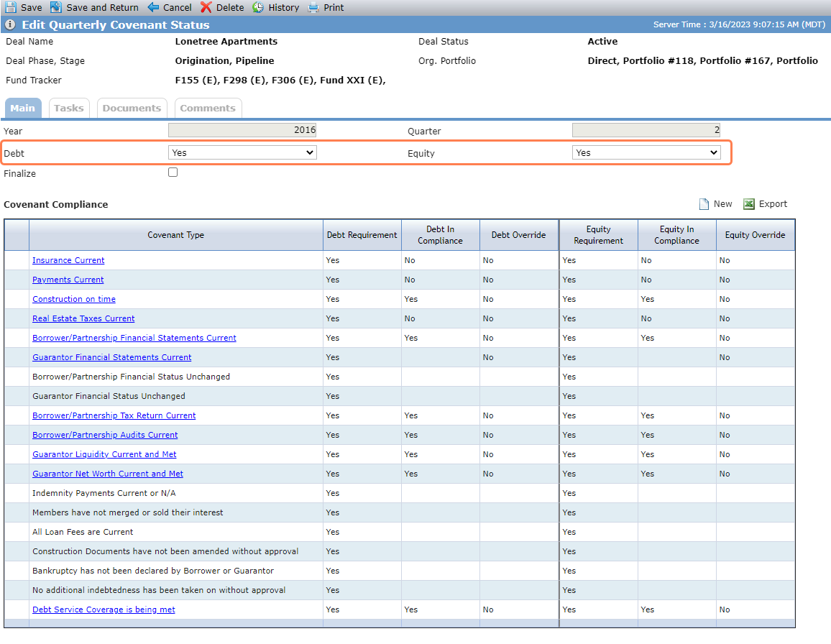Click the Print printer icon
Image resolution: width=831 pixels, height=644 pixels.
tap(313, 7)
